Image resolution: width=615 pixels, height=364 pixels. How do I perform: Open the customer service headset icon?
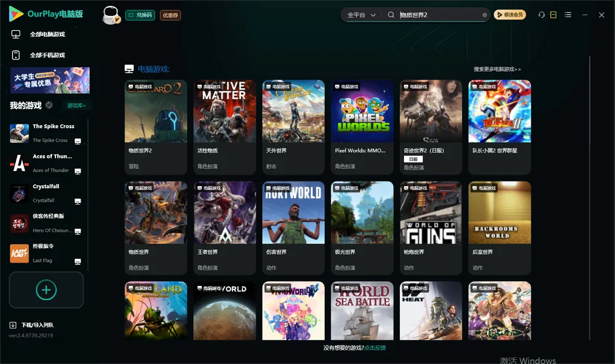[542, 15]
